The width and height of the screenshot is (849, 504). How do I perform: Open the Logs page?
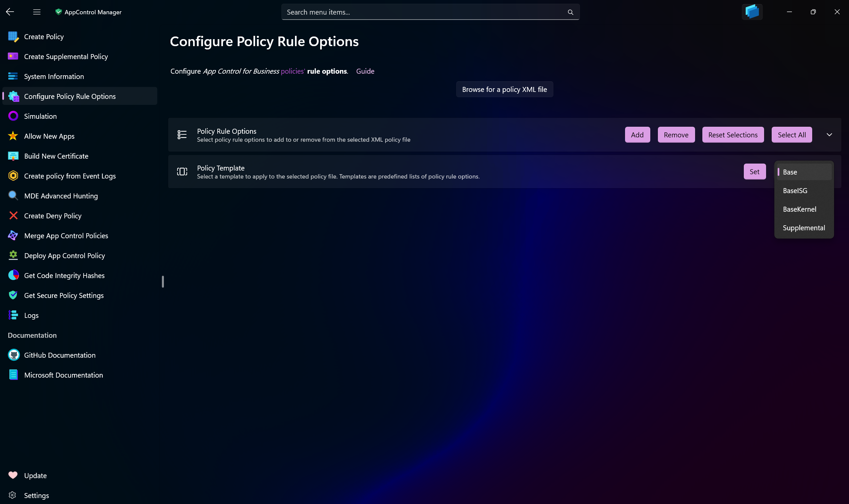point(80,316)
